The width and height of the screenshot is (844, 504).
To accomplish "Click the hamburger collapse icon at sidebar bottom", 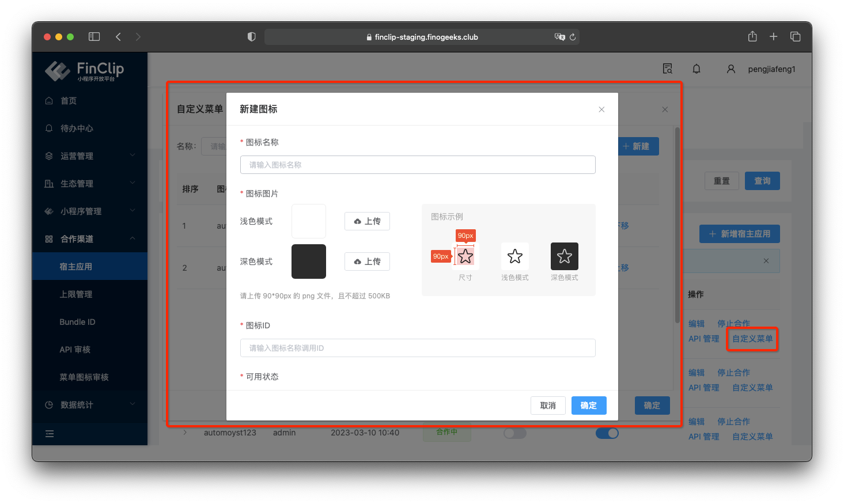I will click(50, 434).
